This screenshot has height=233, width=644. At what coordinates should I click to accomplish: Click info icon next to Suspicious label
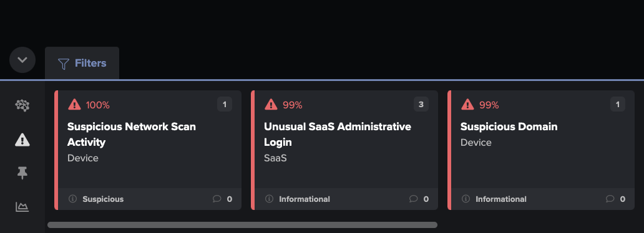click(x=72, y=199)
